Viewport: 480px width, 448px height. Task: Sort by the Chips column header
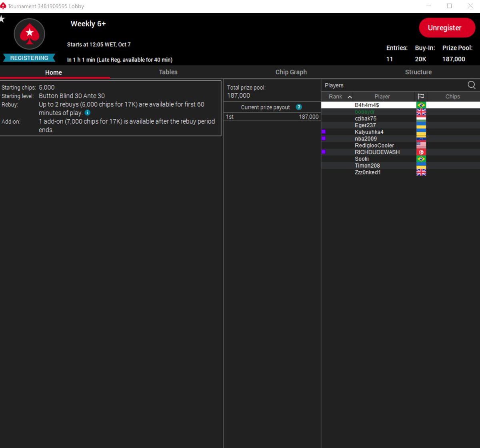coord(452,96)
